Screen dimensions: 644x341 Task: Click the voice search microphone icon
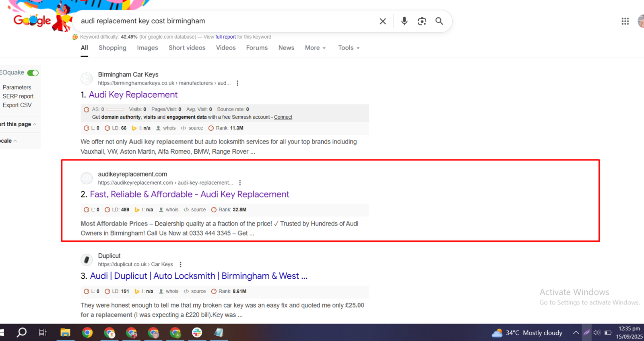404,21
